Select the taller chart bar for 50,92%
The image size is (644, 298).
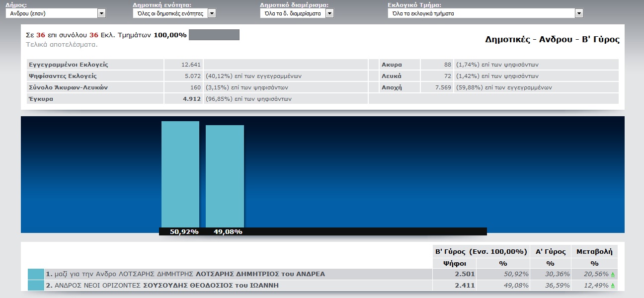(x=180, y=174)
